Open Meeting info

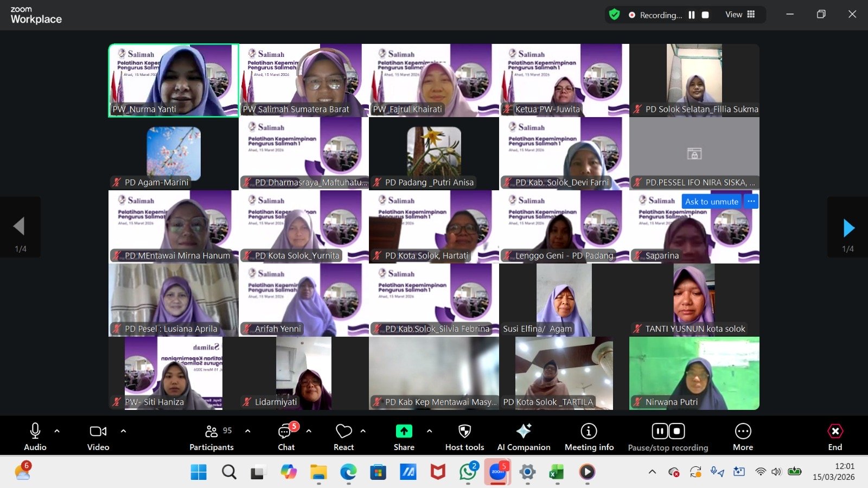(589, 437)
